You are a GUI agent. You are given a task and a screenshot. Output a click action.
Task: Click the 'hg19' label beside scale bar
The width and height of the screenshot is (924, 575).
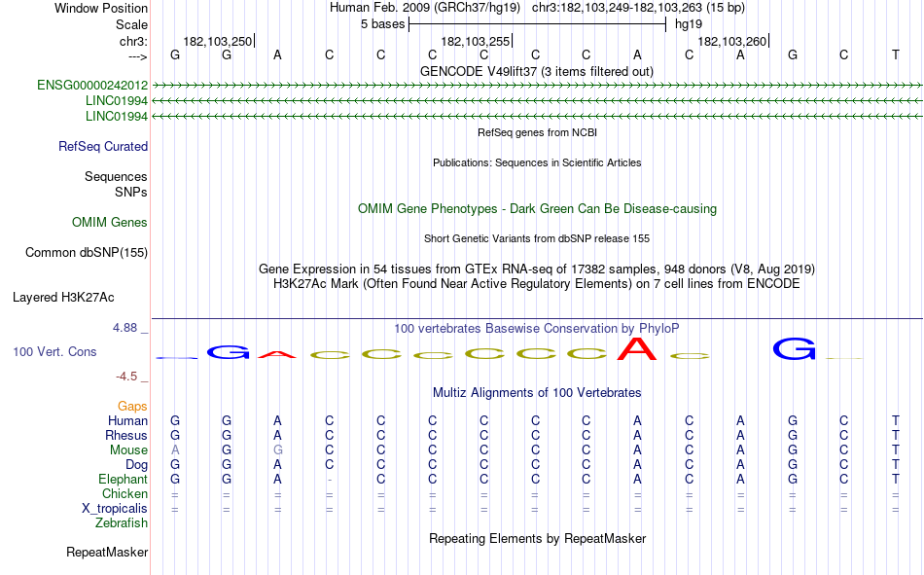click(689, 24)
